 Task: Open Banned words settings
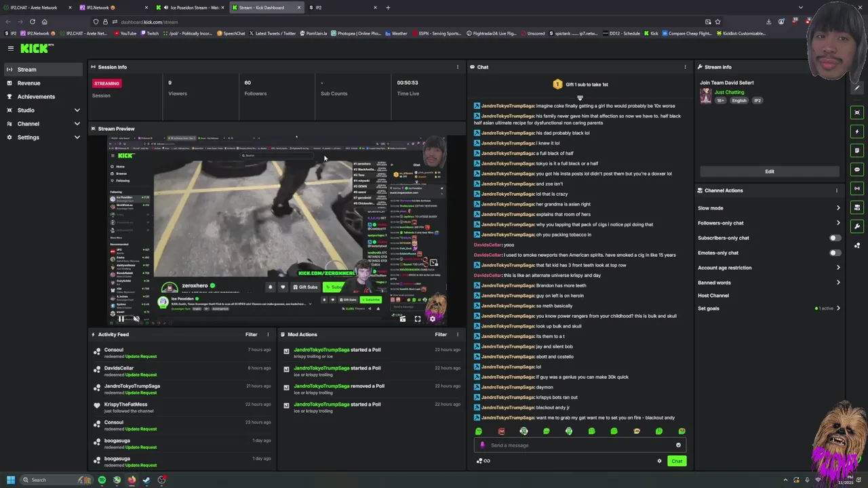click(769, 283)
